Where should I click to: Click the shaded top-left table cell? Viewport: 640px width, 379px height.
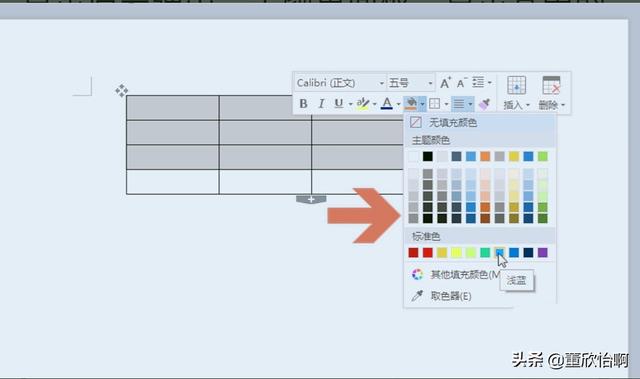(173, 108)
